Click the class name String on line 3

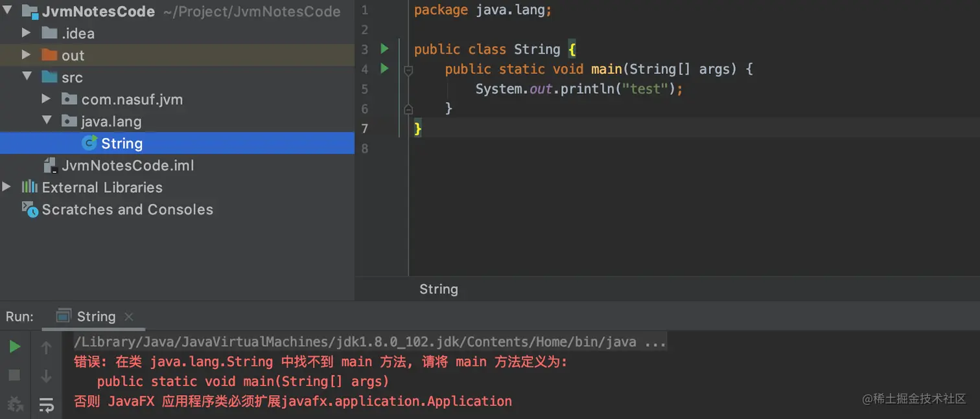[537, 49]
